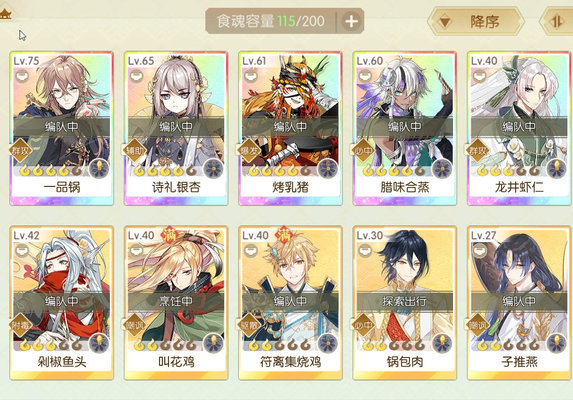Click the bowl icon on 一品锅 card

[22, 76]
